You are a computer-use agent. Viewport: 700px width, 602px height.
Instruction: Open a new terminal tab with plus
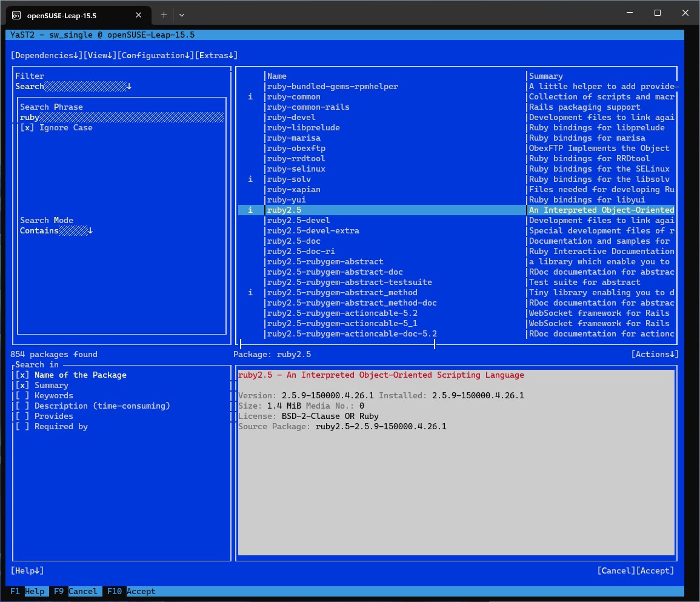coord(164,15)
